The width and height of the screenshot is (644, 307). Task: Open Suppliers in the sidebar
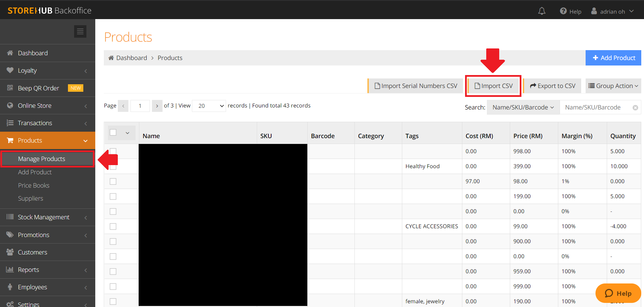[x=31, y=199]
